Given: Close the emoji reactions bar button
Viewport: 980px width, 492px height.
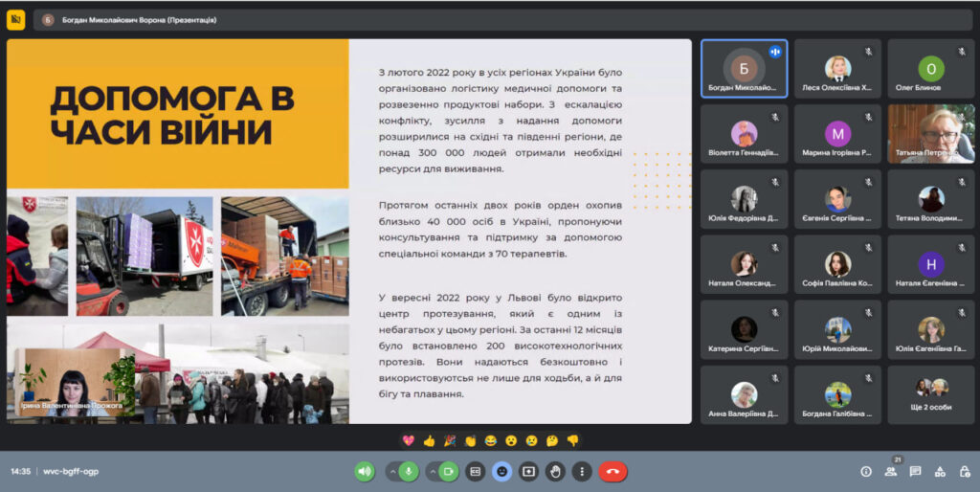Looking at the screenshot, I should point(502,471).
